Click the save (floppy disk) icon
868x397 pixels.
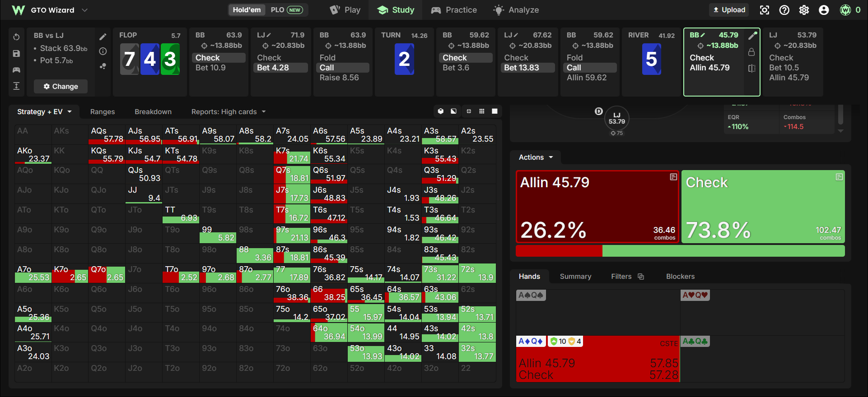[16, 53]
